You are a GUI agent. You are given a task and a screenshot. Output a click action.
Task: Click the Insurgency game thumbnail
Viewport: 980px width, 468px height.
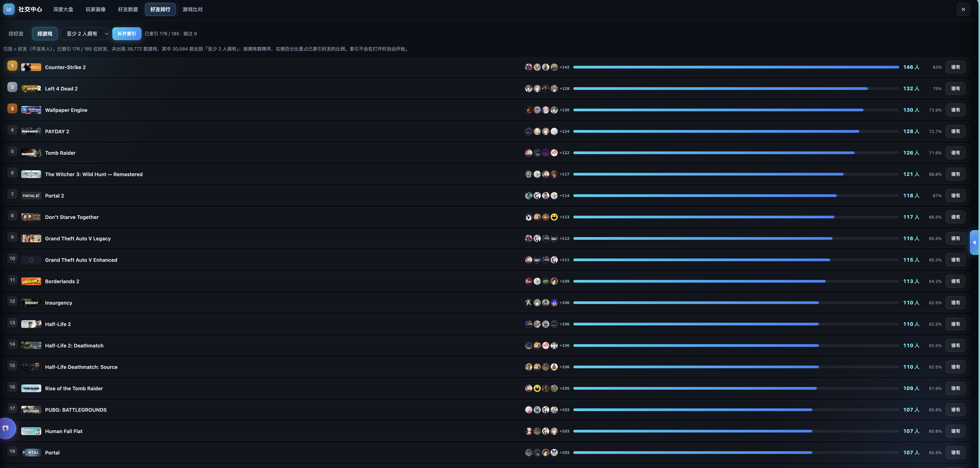point(31,303)
